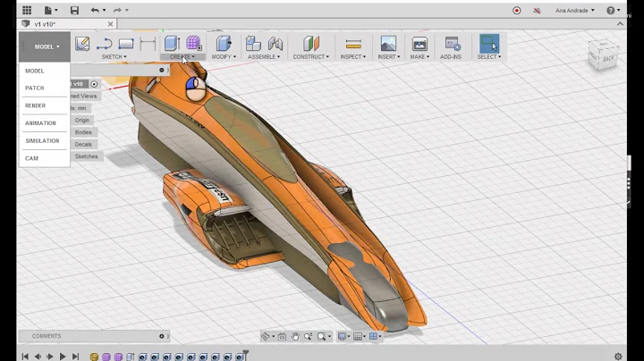Click the Create Sketch tool icon

point(82,44)
